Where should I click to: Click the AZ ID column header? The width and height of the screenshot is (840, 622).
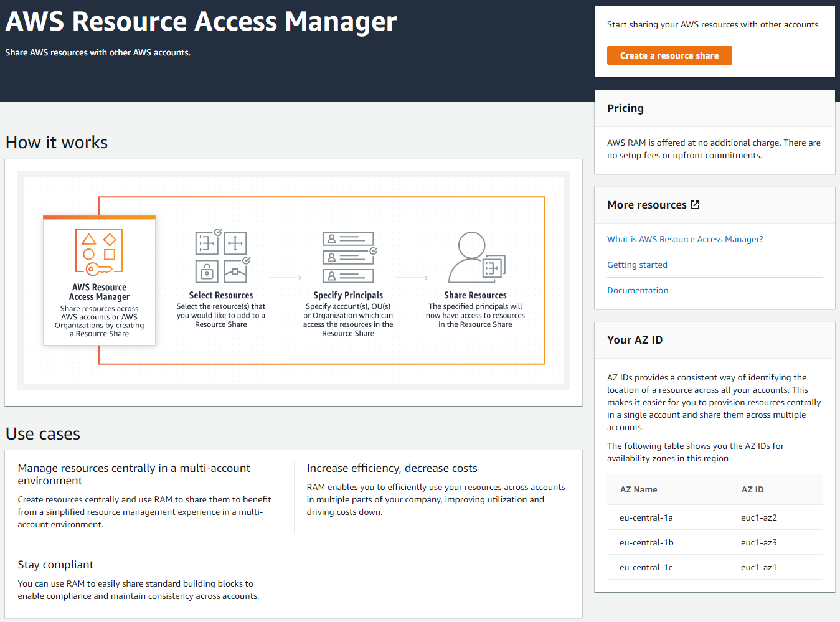pos(752,489)
